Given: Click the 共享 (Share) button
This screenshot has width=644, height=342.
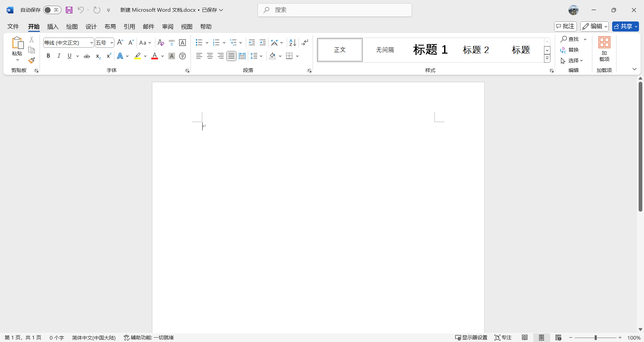Looking at the screenshot, I should pos(625,26).
